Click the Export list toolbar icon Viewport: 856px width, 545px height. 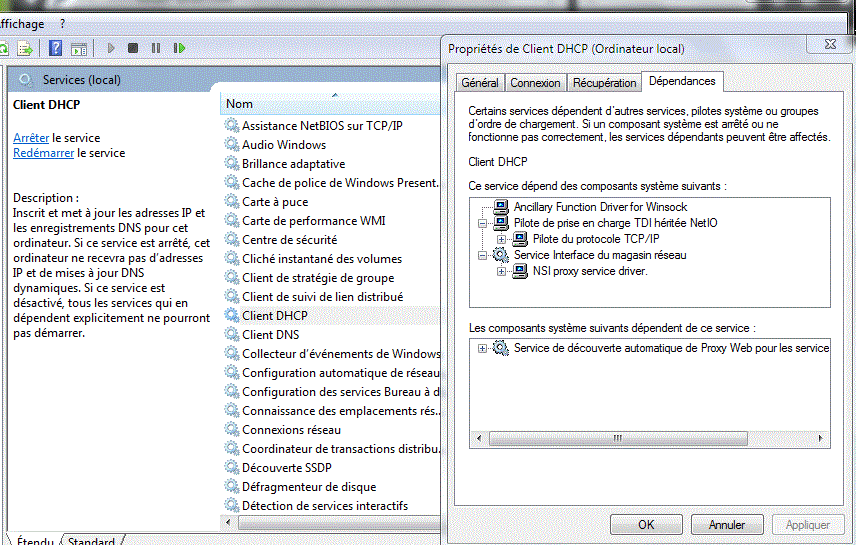[x=25, y=49]
